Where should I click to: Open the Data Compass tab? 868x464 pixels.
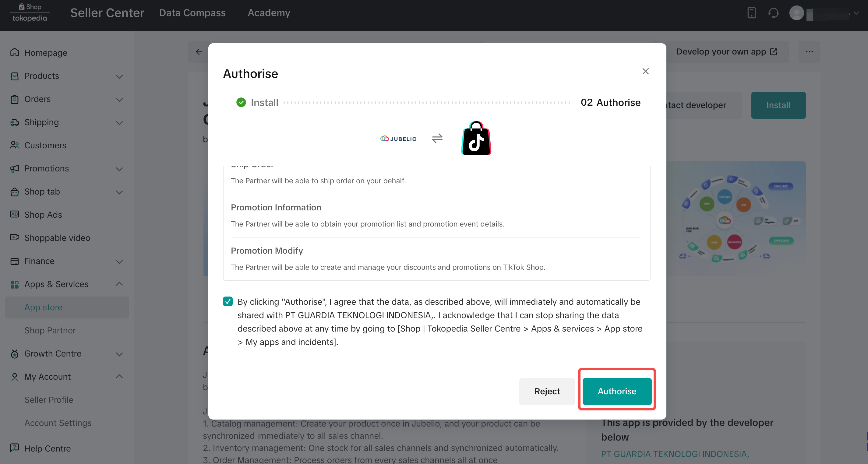point(192,13)
